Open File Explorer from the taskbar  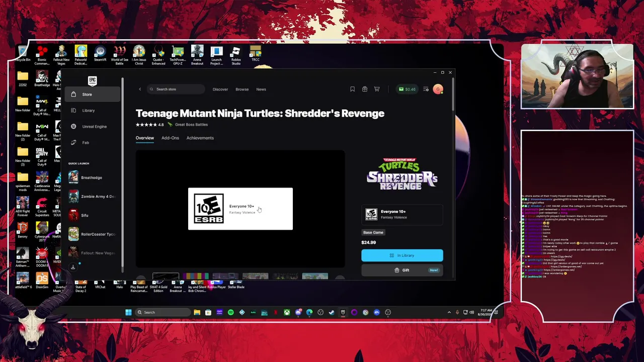pos(197,313)
